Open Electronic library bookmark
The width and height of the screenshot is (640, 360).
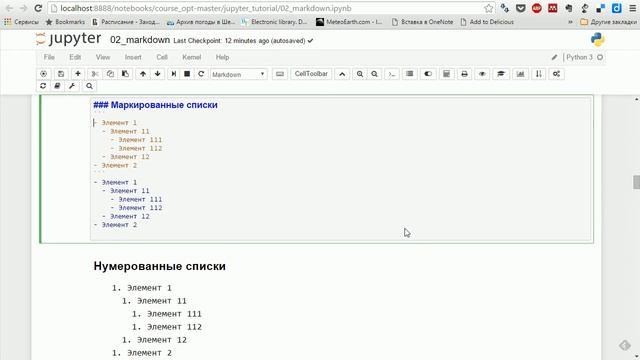274,22
